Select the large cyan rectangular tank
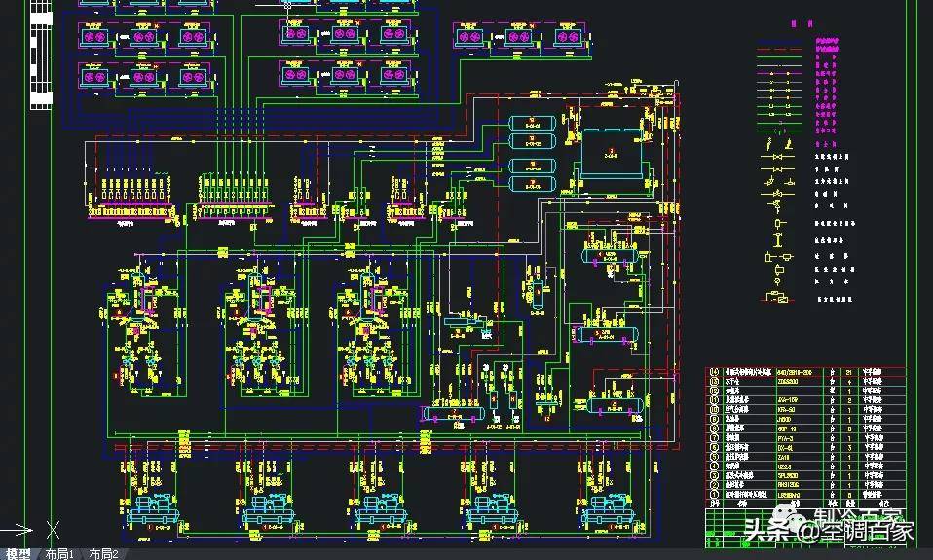 coord(614,157)
